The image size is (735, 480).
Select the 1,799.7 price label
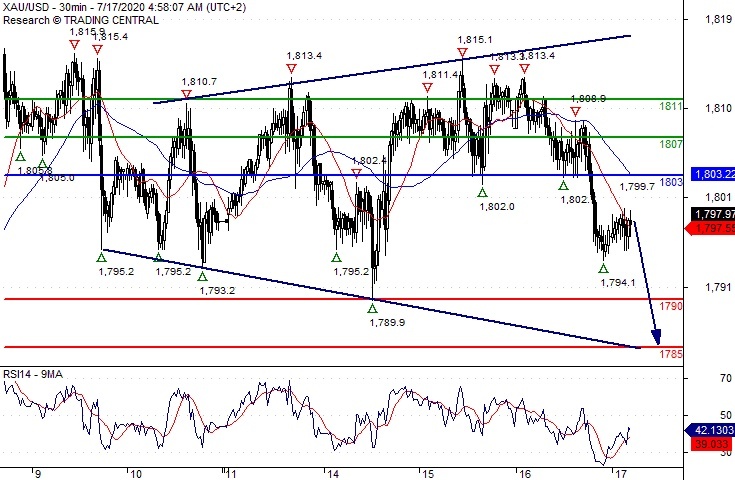637,187
